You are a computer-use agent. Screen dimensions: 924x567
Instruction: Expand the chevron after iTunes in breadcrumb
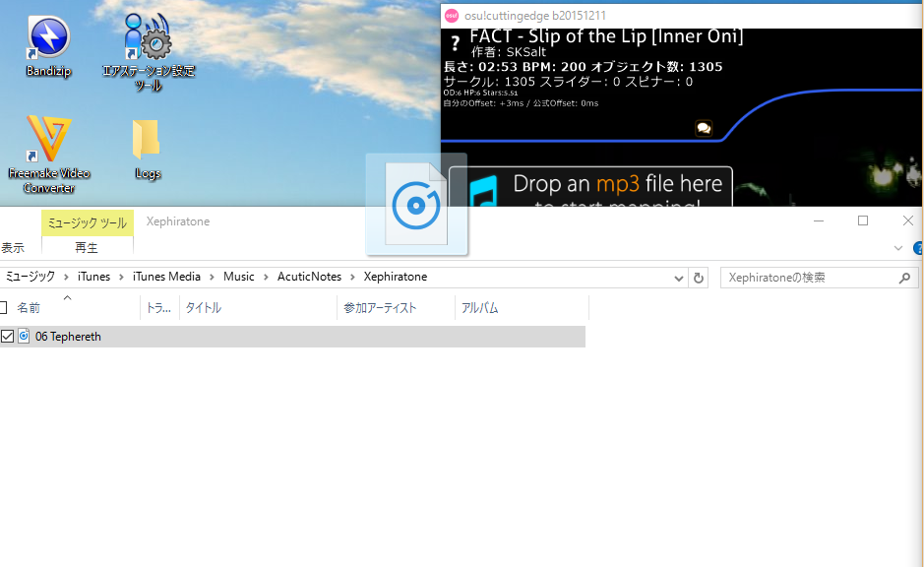pyautogui.click(x=121, y=277)
